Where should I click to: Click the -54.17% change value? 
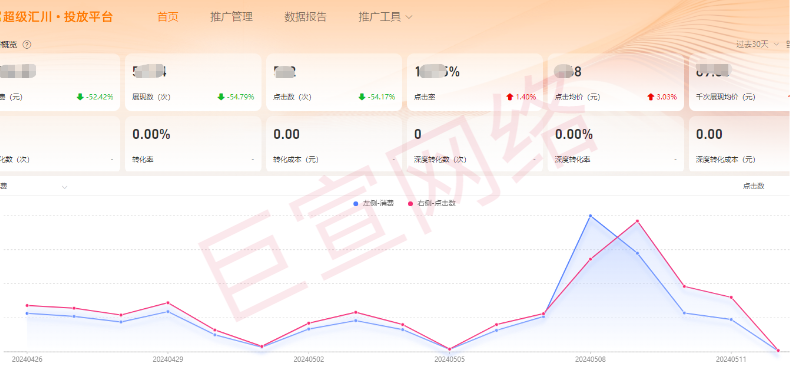tap(381, 97)
